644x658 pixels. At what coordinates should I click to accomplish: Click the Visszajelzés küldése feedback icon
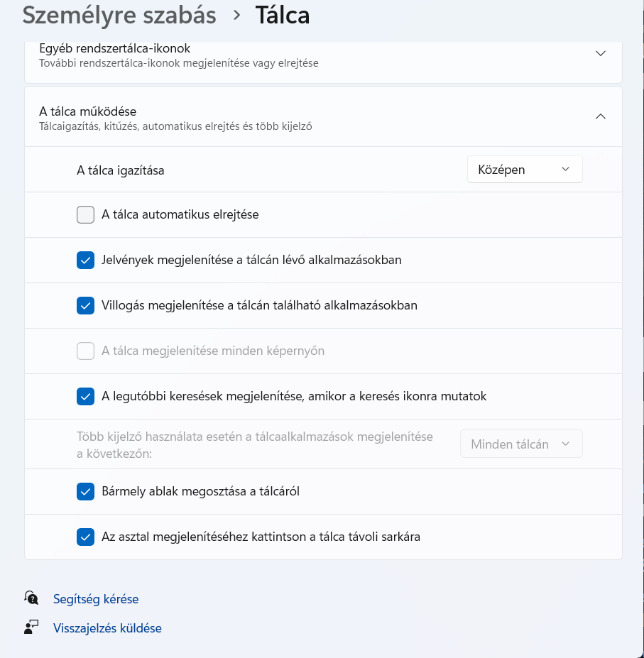[x=31, y=627]
